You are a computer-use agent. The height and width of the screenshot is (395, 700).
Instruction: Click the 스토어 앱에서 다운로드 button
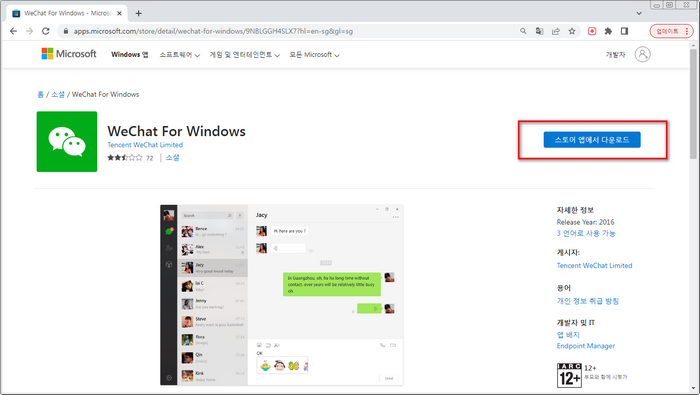pos(592,140)
